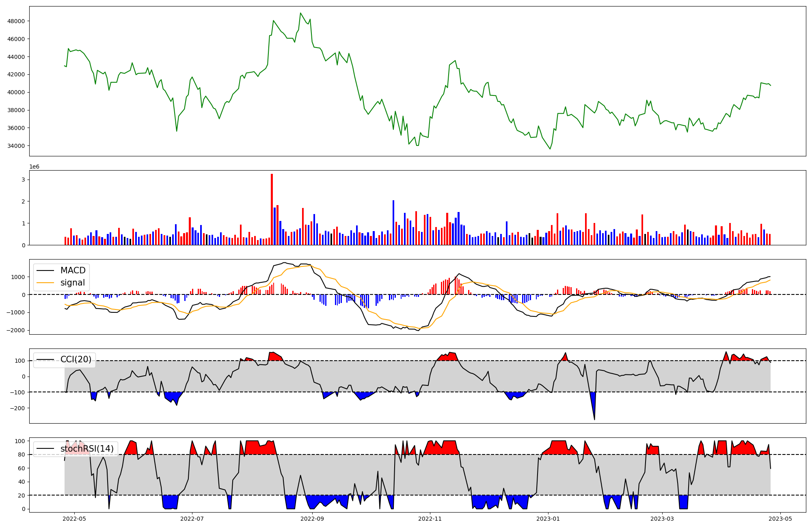Click the 2023-01 x-axis date label
The height and width of the screenshot is (528, 812).
pyautogui.click(x=548, y=519)
